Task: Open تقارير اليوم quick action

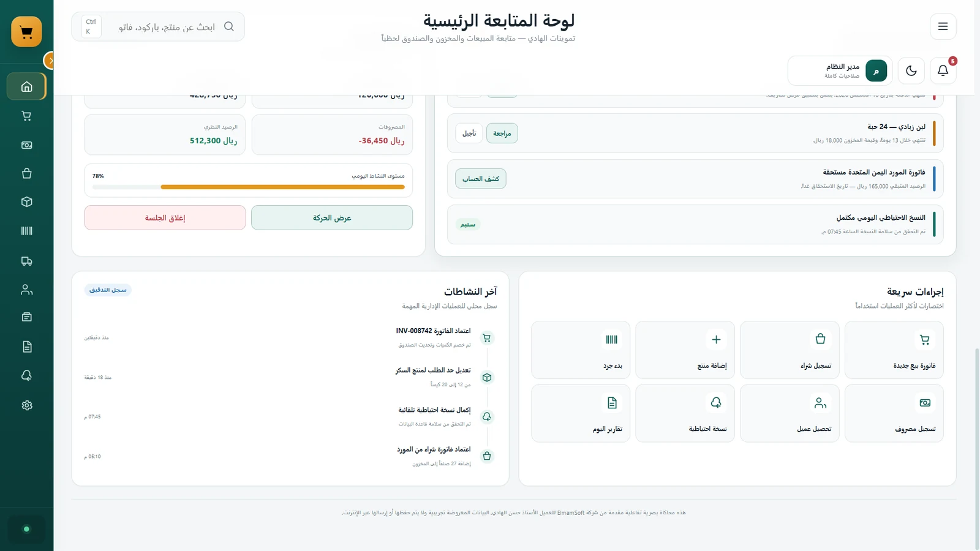Action: tap(581, 413)
